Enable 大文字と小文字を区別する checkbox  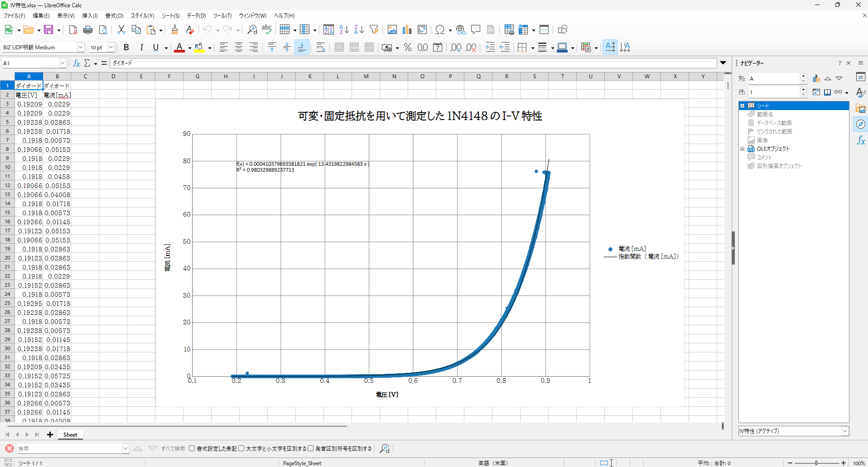pos(241,448)
